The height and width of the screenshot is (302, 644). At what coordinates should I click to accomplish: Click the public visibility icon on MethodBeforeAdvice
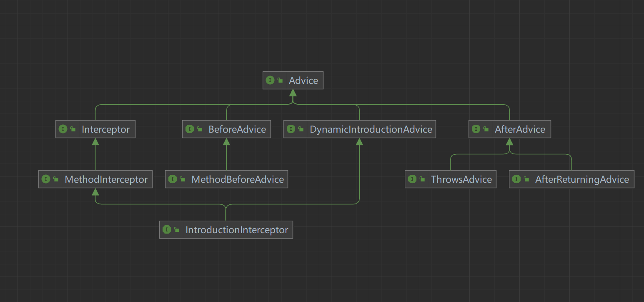(183, 180)
